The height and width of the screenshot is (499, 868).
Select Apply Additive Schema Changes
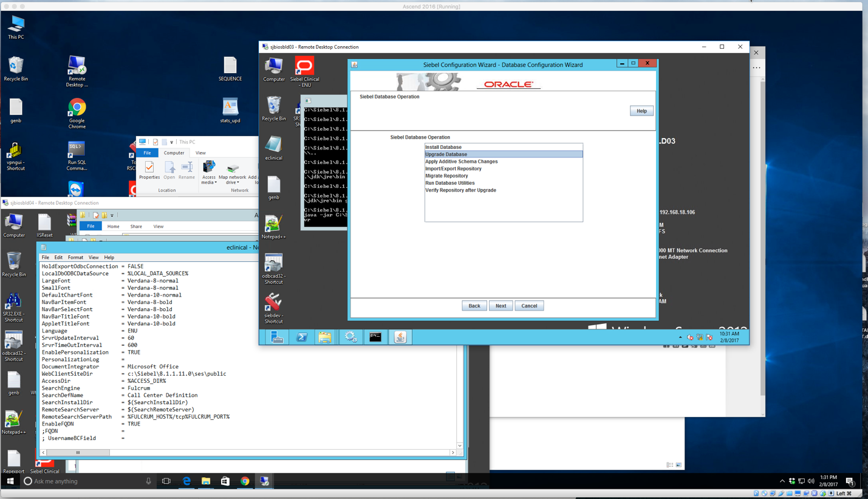click(504, 162)
